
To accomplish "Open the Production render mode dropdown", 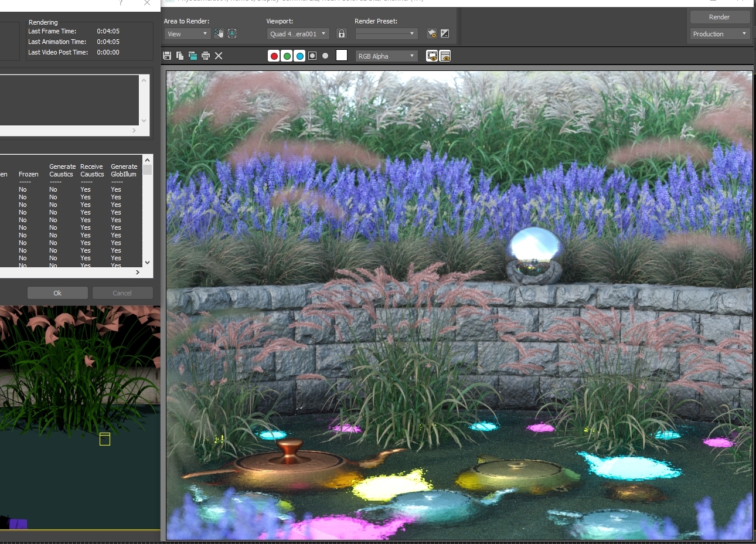I will 719,33.
